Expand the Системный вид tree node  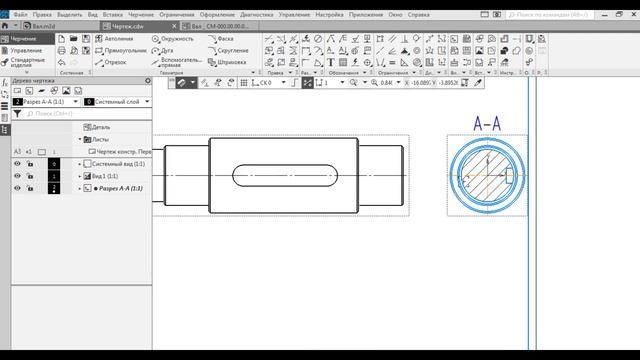point(80,164)
